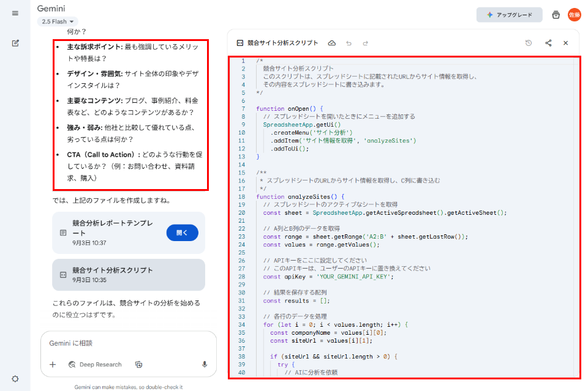Click the text では、上記のファイルを作成しますね。
The width and height of the screenshot is (588, 391).
111,200
